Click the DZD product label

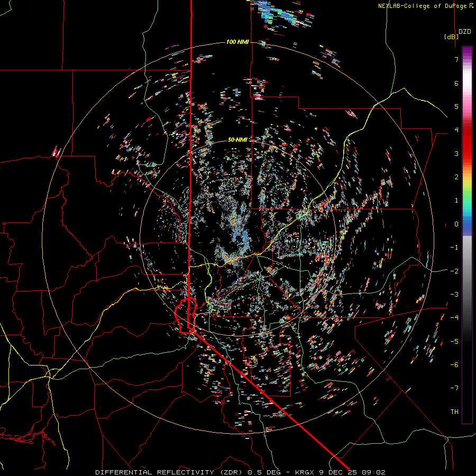(465, 32)
